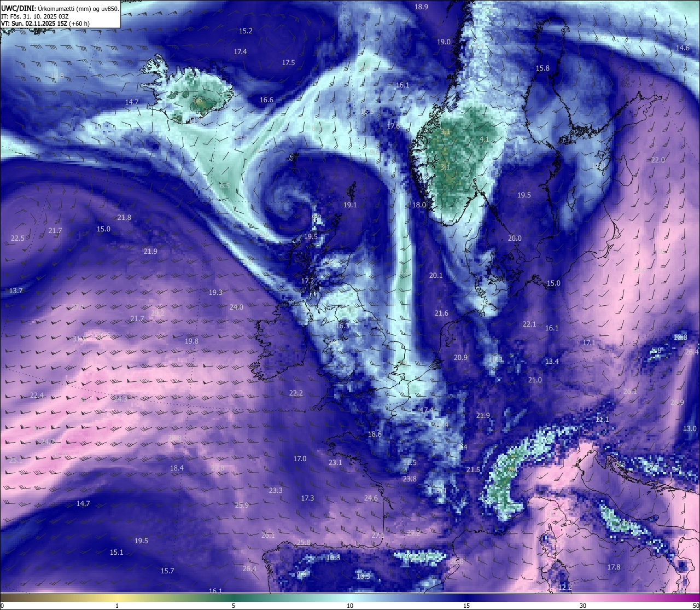Screen dimensions: 700x610
Task: Click the 18.4 value in the Atlantic
Action: [177, 468]
